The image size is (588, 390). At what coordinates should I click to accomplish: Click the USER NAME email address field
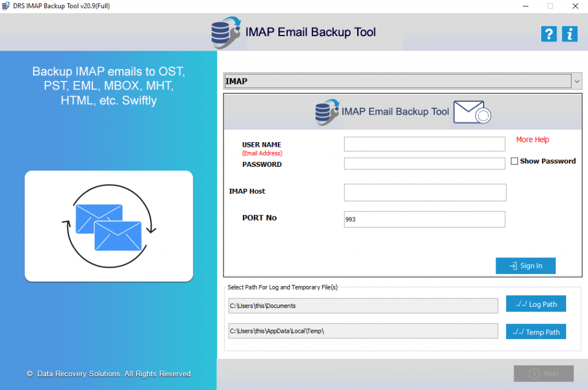424,144
